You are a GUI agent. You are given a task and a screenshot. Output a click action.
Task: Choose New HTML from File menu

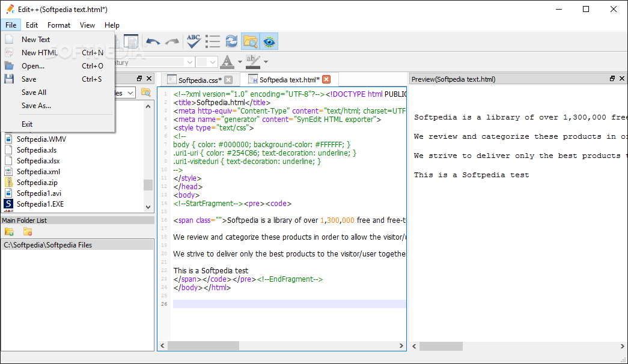[x=58, y=52]
